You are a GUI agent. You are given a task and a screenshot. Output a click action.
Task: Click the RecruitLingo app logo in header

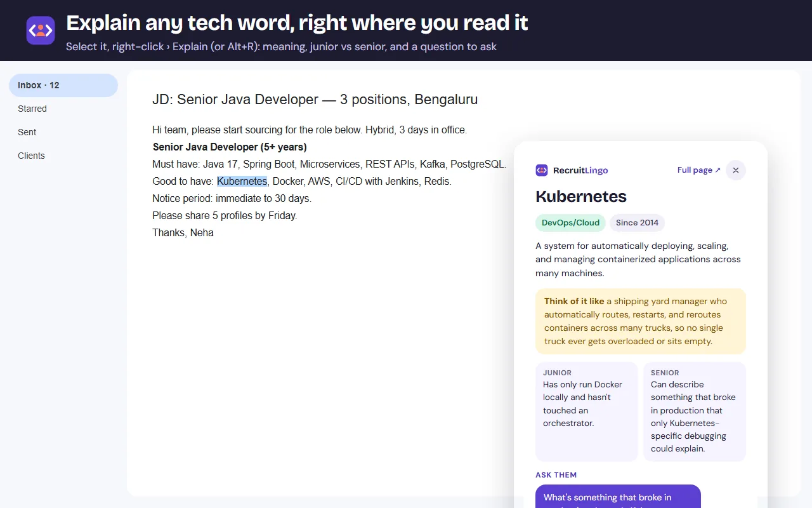tap(41, 30)
